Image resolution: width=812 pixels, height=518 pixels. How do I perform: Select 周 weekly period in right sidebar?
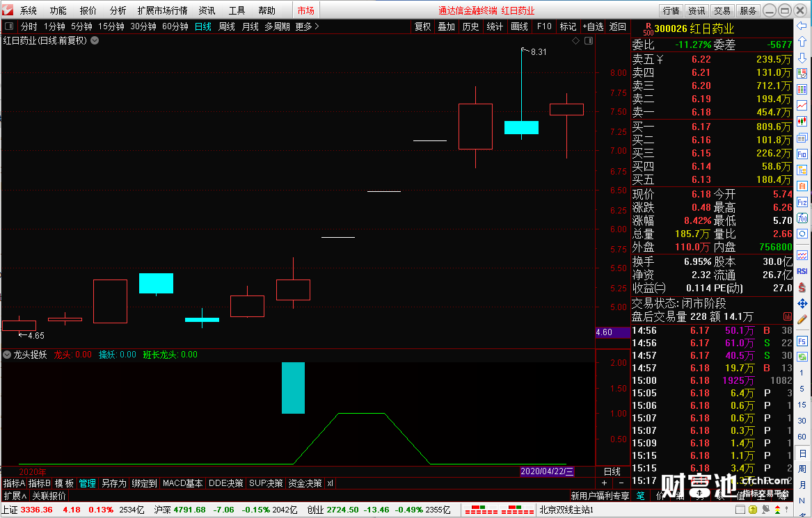(802, 469)
